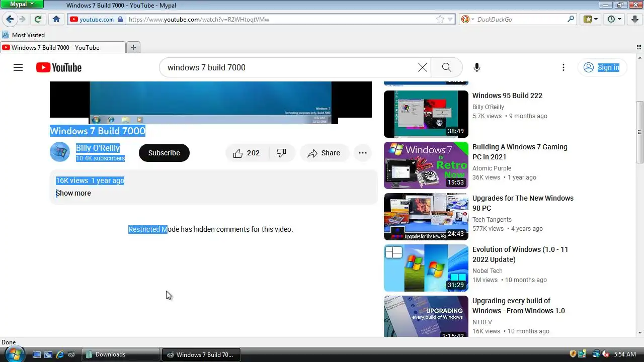Reload the current page
This screenshot has width=644, height=362.
(x=38, y=19)
